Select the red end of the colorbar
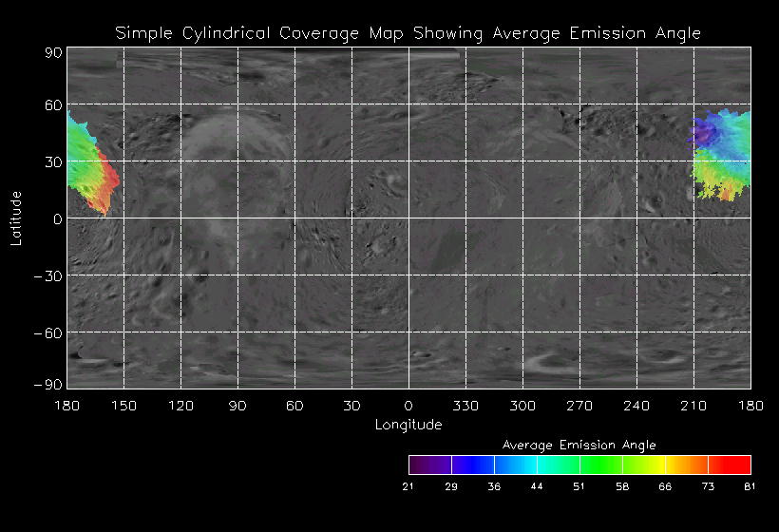The width and height of the screenshot is (779, 532). tap(736, 465)
